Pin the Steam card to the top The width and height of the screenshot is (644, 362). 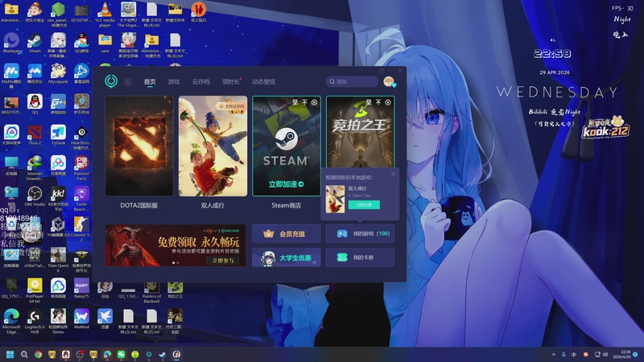(305, 102)
